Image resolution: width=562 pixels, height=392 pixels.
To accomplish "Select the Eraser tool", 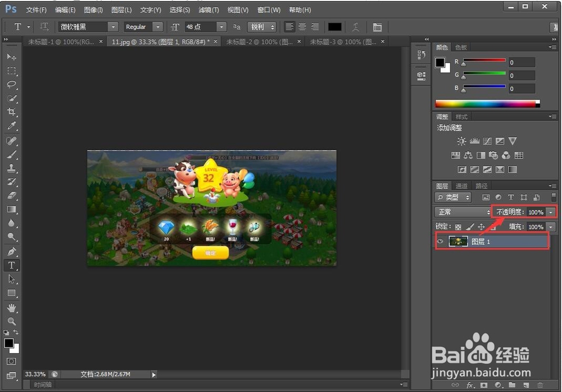I will pos(11,195).
